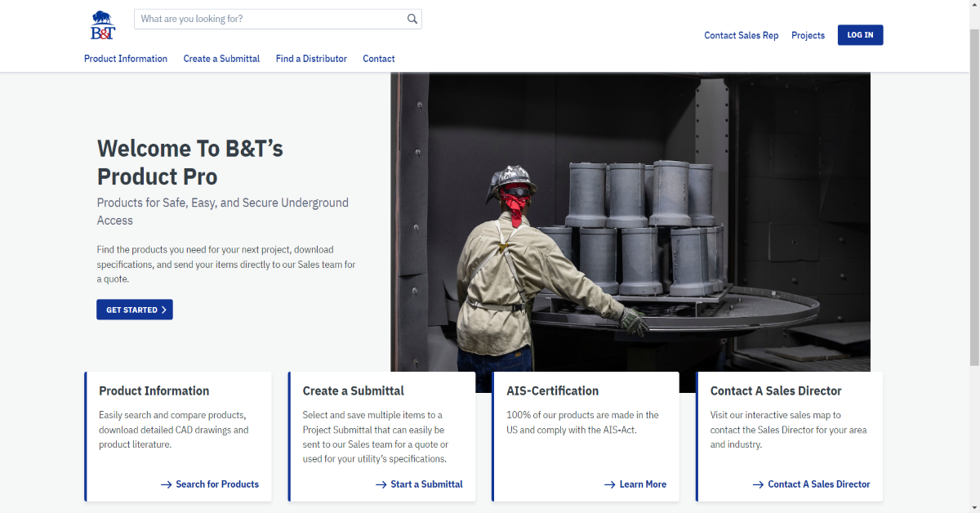Click the arrow icon beside Start a Submittal
Image resolution: width=980 pixels, height=513 pixels.
[x=381, y=484]
